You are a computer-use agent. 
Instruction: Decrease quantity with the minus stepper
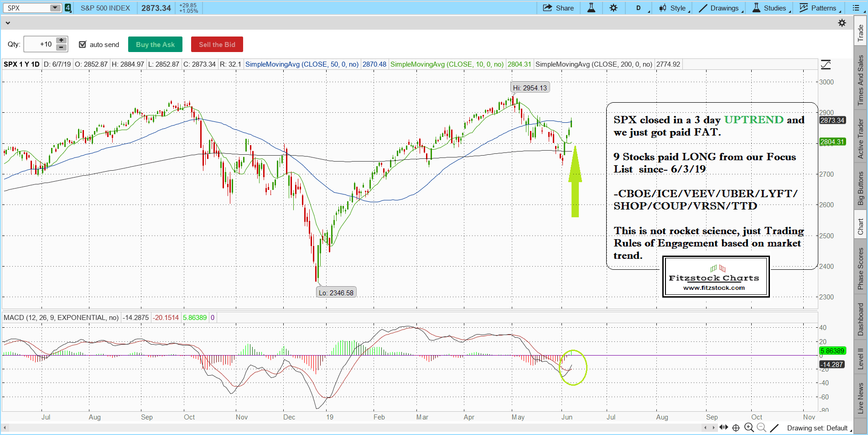[61, 47]
